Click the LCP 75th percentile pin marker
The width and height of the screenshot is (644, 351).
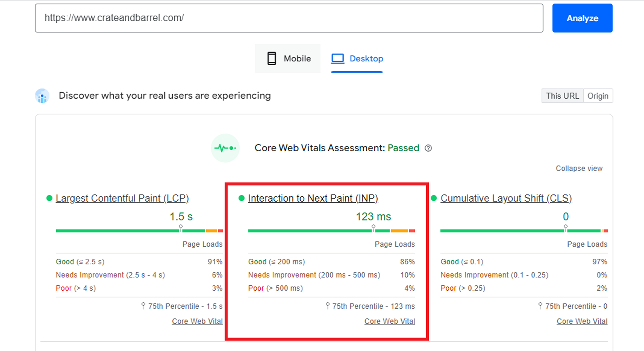[x=181, y=228]
